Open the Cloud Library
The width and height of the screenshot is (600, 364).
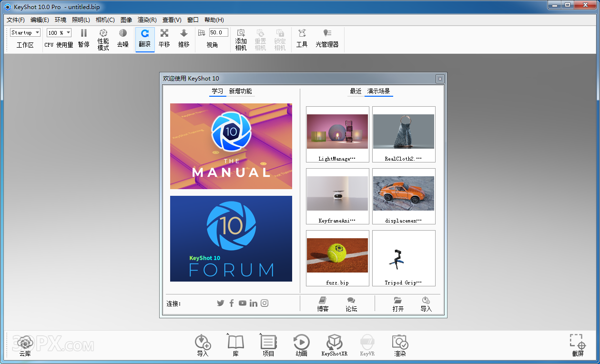pyautogui.click(x=25, y=345)
